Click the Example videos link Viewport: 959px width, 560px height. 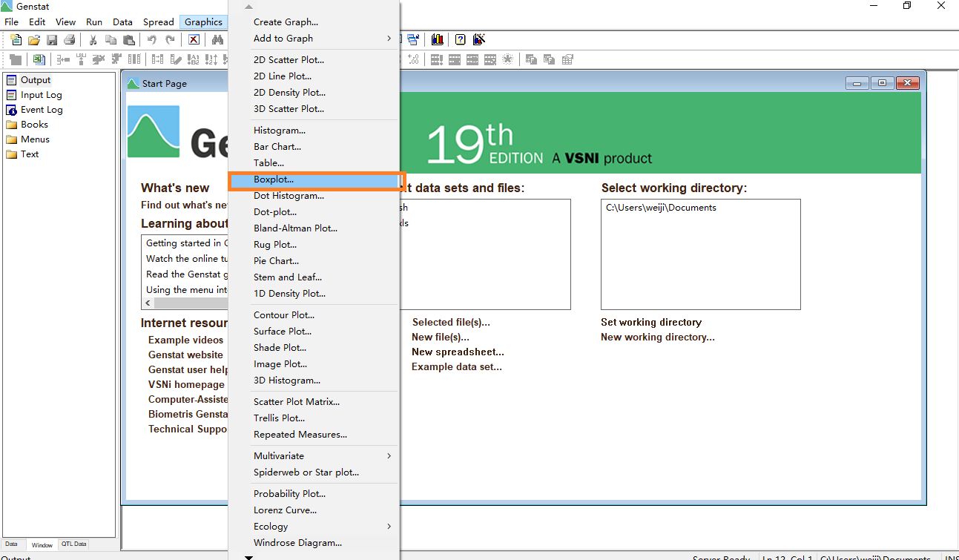(185, 340)
